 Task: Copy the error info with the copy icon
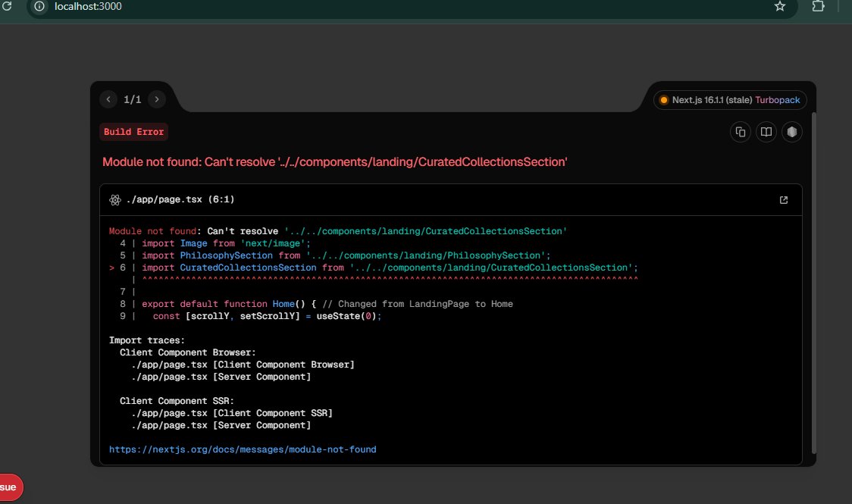[741, 132]
